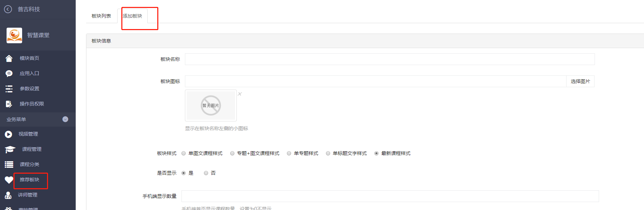This screenshot has height=210, width=644.
Task: Click the 板块信息 panel header
Action: tap(365, 41)
